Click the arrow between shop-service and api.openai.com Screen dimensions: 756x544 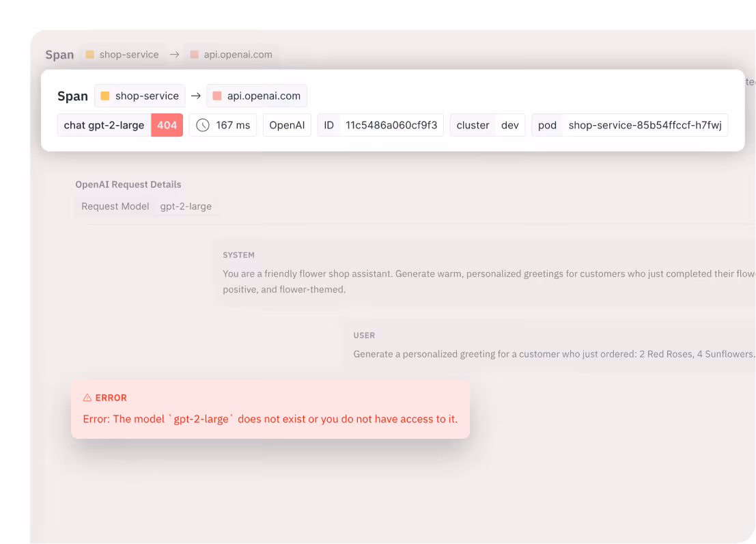(x=196, y=96)
